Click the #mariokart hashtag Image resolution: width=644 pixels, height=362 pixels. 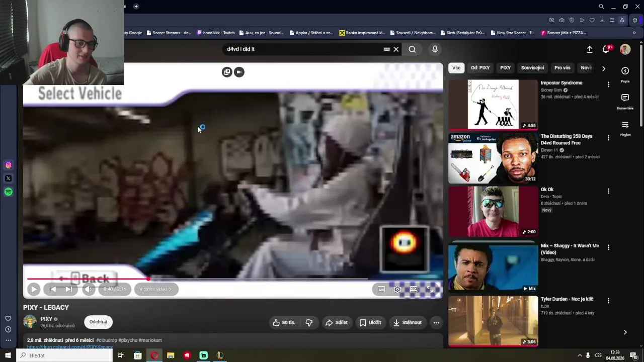coord(150,340)
